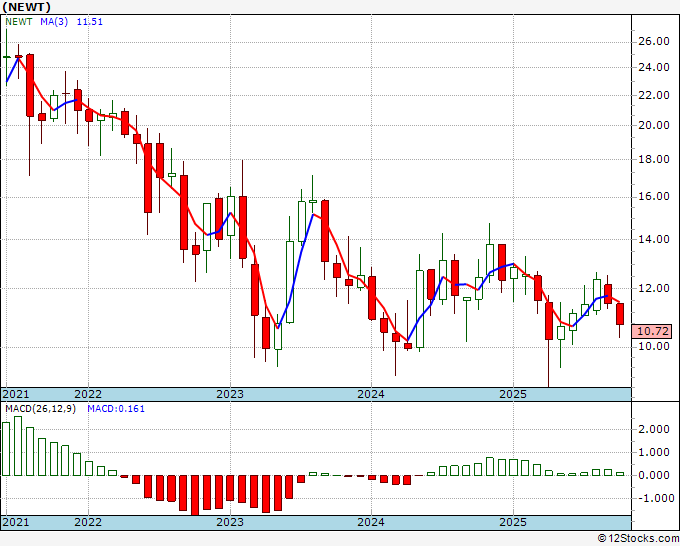Click 2021 on the MACD timeline
Image resolution: width=680 pixels, height=546 pixels.
(16, 522)
